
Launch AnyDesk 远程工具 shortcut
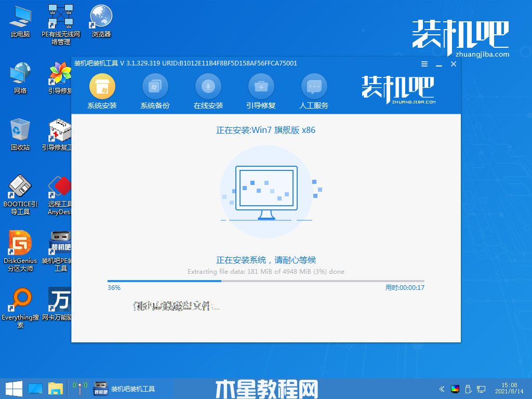(x=59, y=195)
